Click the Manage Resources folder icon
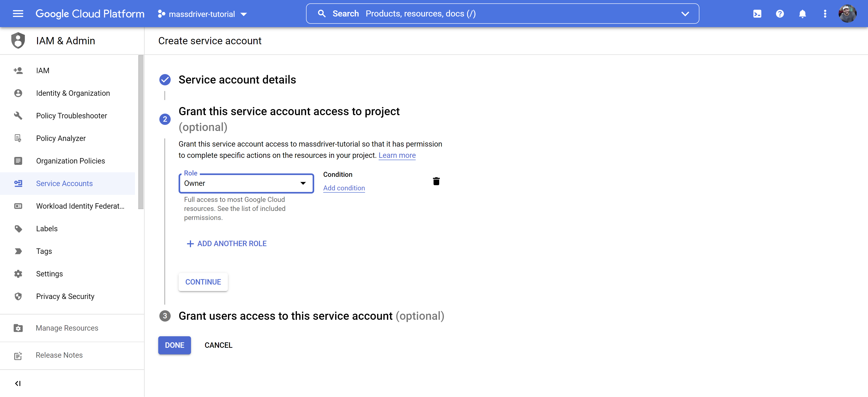This screenshot has width=868, height=397. coord(18,328)
